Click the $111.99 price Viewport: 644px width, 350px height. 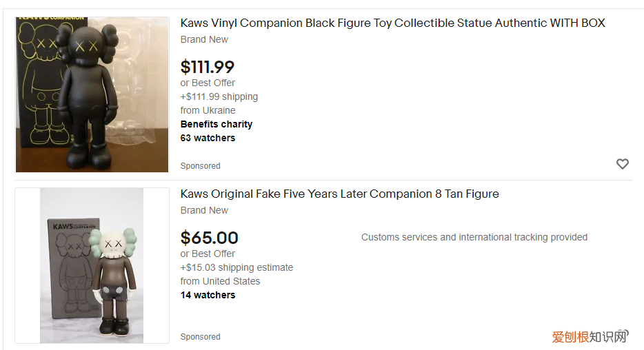(x=207, y=67)
